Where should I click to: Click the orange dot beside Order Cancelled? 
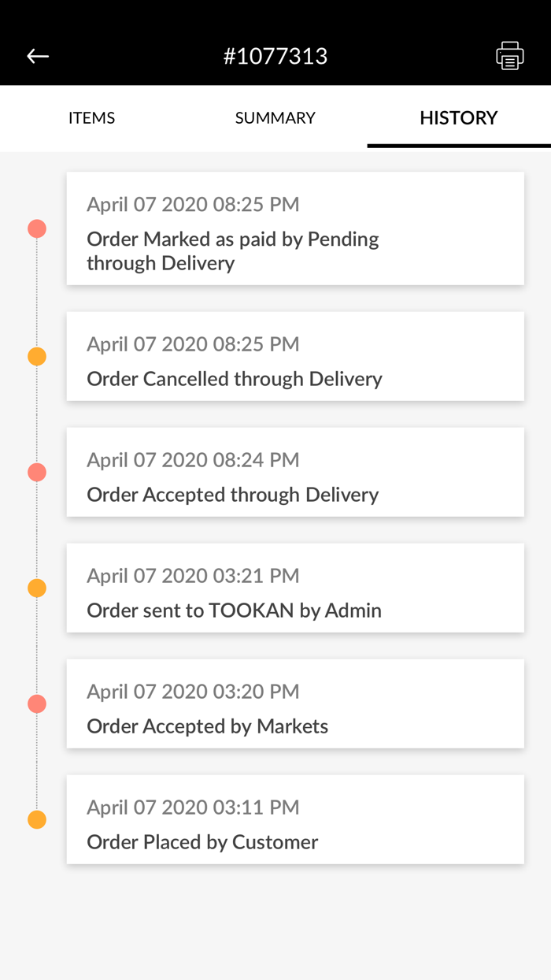37,356
